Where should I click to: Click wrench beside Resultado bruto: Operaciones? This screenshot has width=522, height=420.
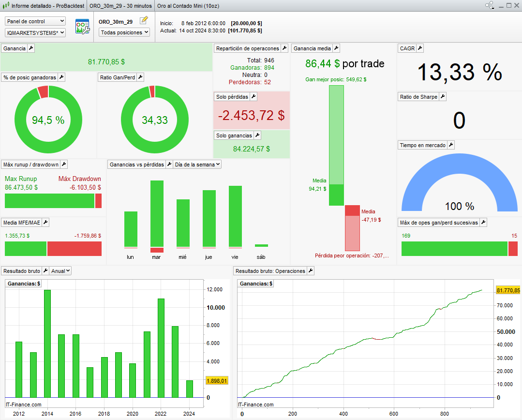[311, 271]
